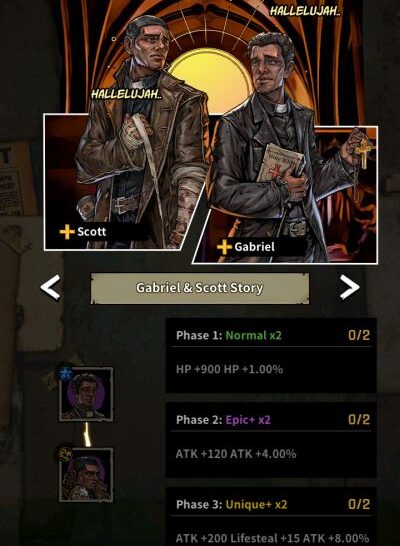This screenshot has width=400, height=546.
Task: Click the Gabriel & Scott Story title banner
Action: point(200,288)
